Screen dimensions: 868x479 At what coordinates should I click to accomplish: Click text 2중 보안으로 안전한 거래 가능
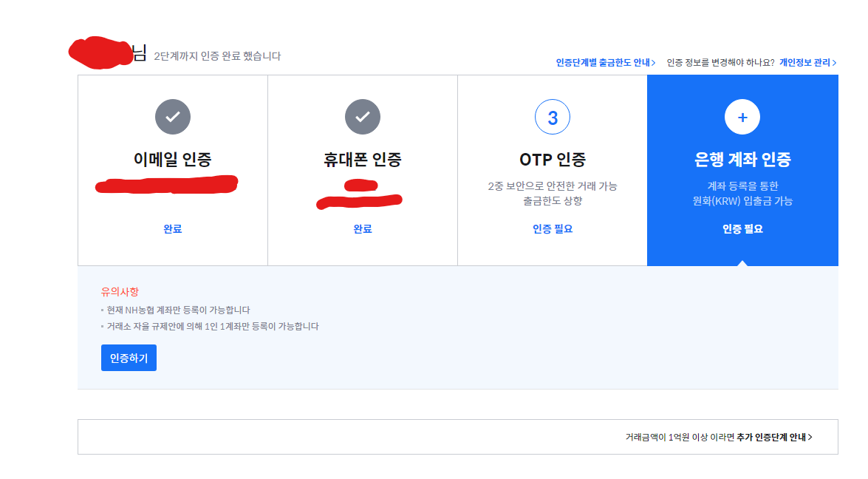tap(553, 186)
